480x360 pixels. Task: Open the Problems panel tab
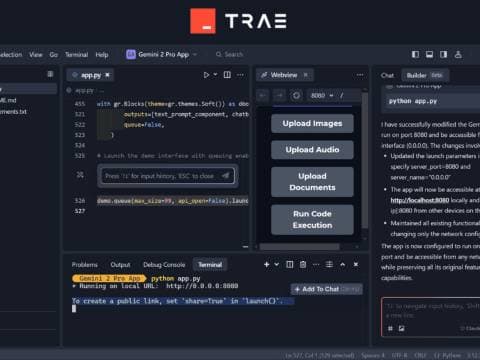[x=85, y=265]
